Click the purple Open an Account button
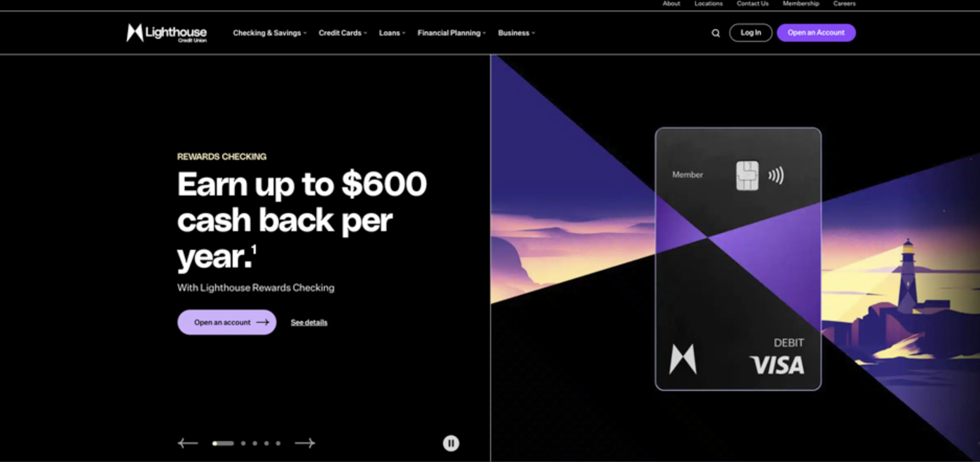 click(816, 32)
